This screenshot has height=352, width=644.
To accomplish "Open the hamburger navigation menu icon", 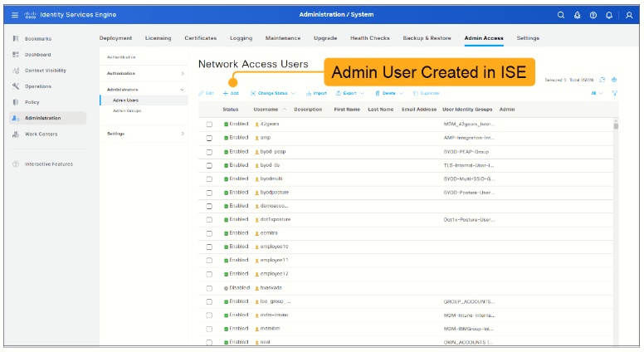I will click(15, 15).
